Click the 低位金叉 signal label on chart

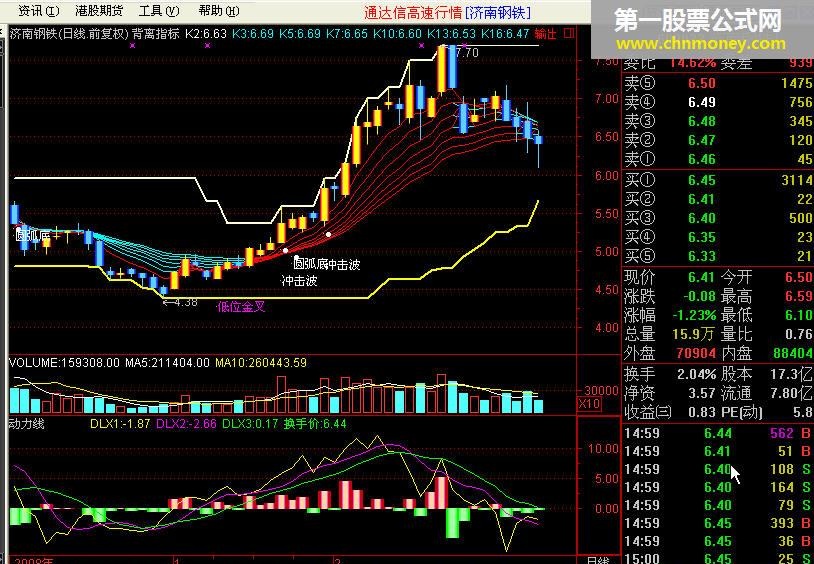click(x=241, y=306)
